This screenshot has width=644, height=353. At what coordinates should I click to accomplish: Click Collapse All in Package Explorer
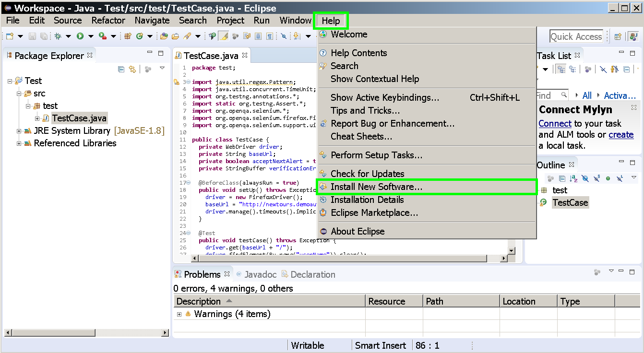121,69
